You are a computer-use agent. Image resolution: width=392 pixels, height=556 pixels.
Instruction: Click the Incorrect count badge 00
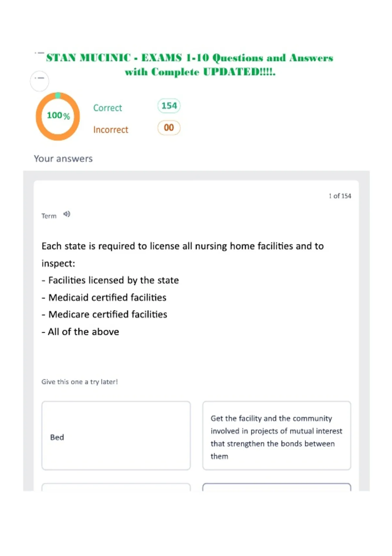click(x=169, y=128)
